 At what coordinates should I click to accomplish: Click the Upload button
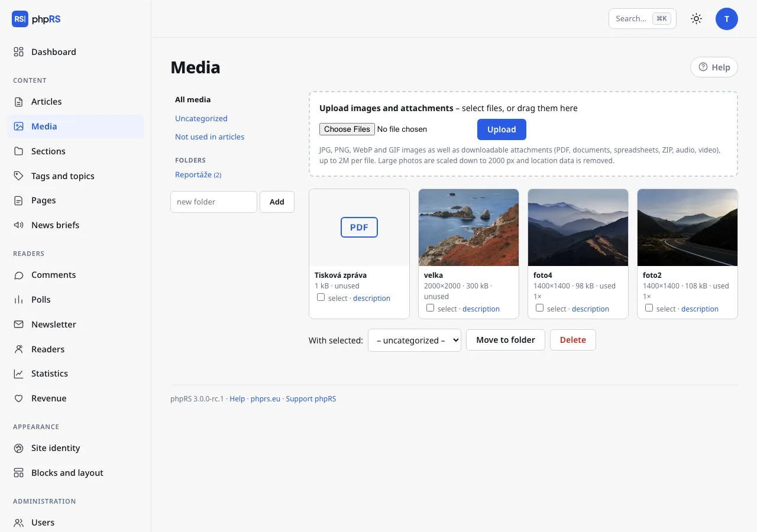coord(502,129)
